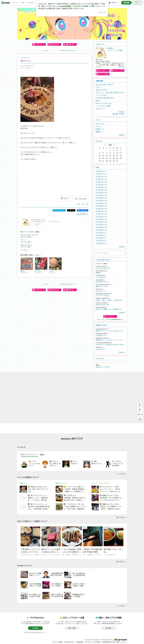Viewport: 144px width, 644px height.
Task: Open favorite blog 山下恵司のブログ
Action: pos(101,336)
